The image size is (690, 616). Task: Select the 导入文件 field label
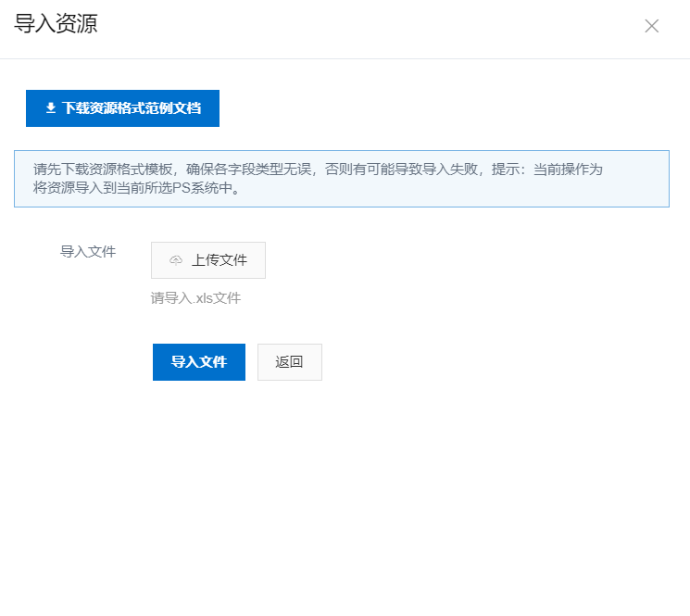pos(88,251)
